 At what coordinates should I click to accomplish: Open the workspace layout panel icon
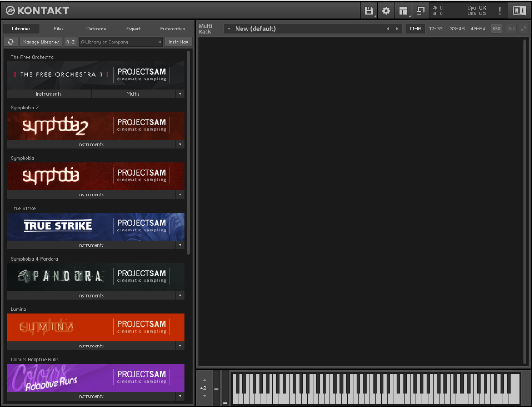[404, 11]
